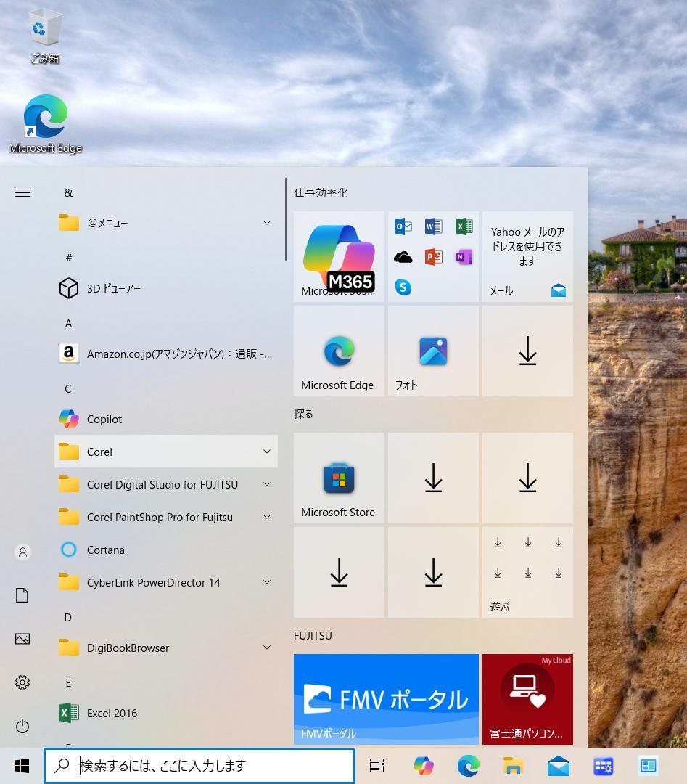Open Excel 2016 from app list

coord(166,713)
